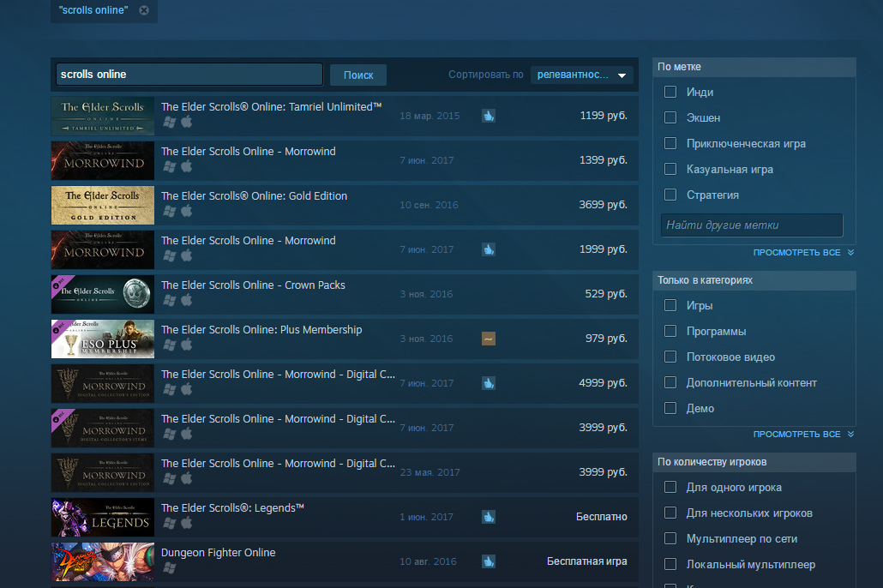The width and height of the screenshot is (883, 588).
Task: Click the 18 мар. 2015 release date
Action: [x=429, y=116]
